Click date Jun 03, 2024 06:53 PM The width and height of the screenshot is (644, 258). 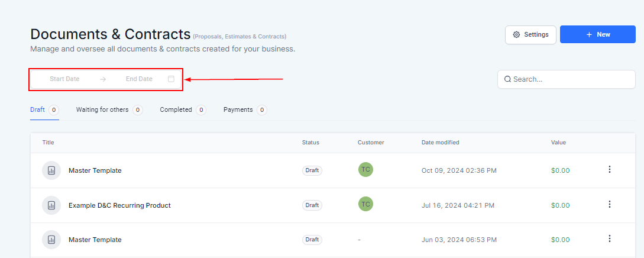point(459,240)
